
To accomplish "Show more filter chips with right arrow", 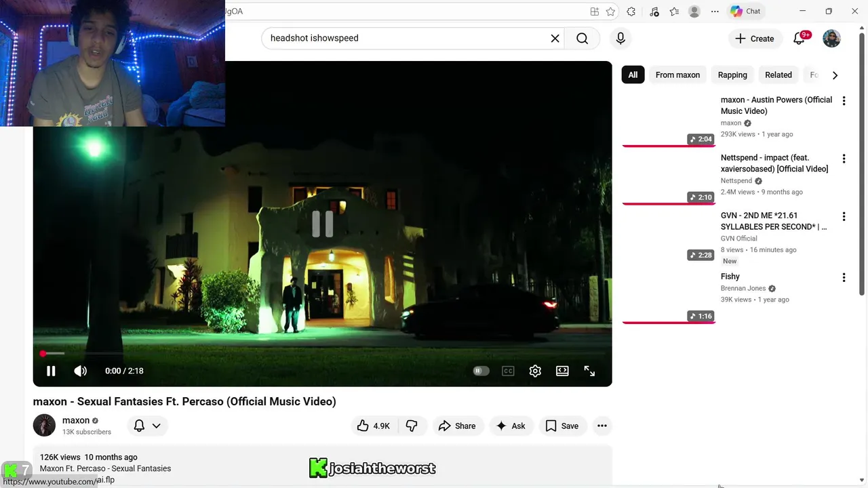I will [x=835, y=75].
